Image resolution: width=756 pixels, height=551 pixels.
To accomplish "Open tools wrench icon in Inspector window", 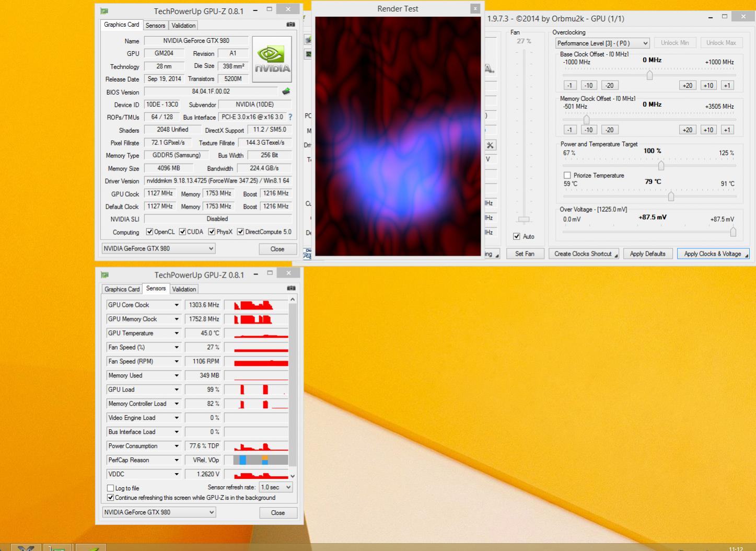I will pos(490,145).
